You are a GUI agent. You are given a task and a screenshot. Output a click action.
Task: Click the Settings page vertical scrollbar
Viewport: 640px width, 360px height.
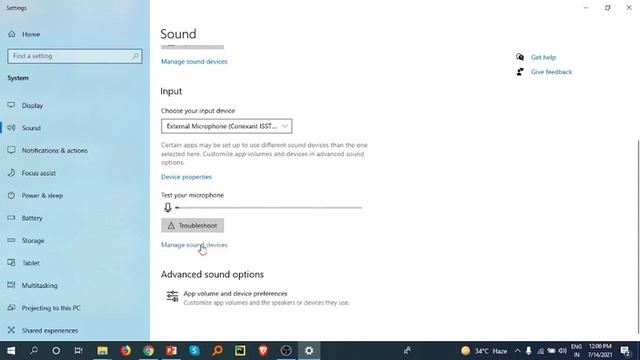pos(638,237)
